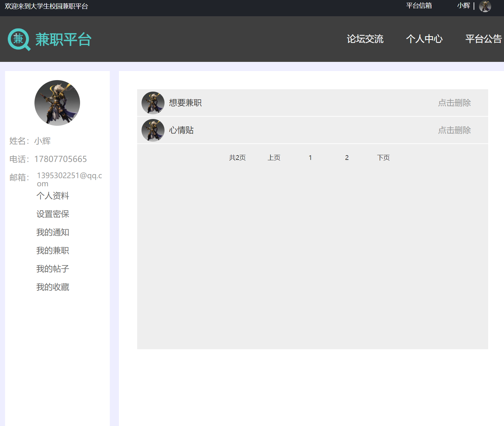The height and width of the screenshot is (426, 504).
Task: Click the 兼职平台 magnifier logo icon
Action: 19,40
